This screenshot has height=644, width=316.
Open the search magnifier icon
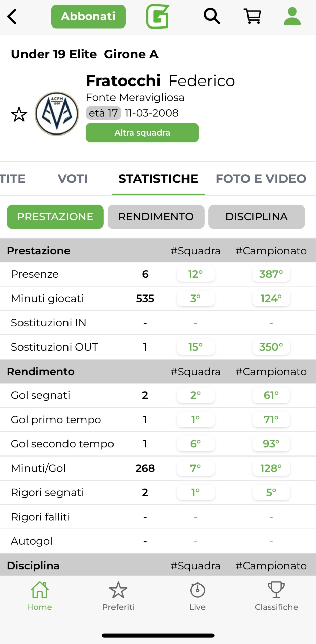(x=212, y=16)
